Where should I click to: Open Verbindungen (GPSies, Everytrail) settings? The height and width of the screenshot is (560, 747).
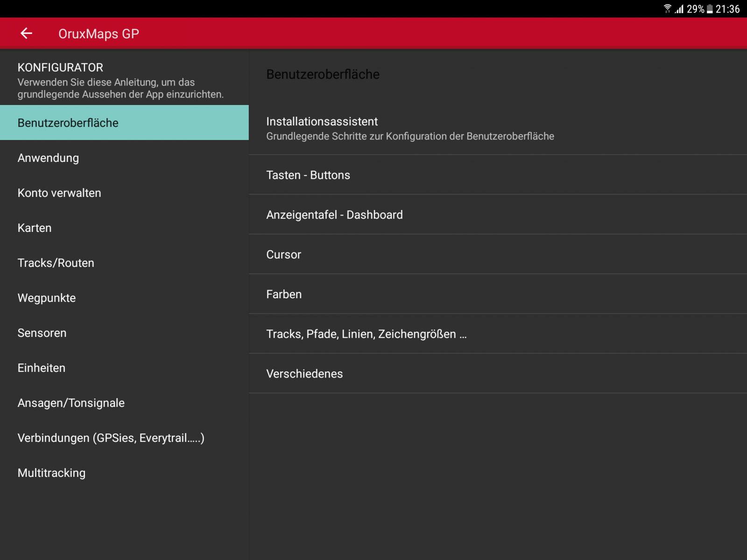coord(124,438)
